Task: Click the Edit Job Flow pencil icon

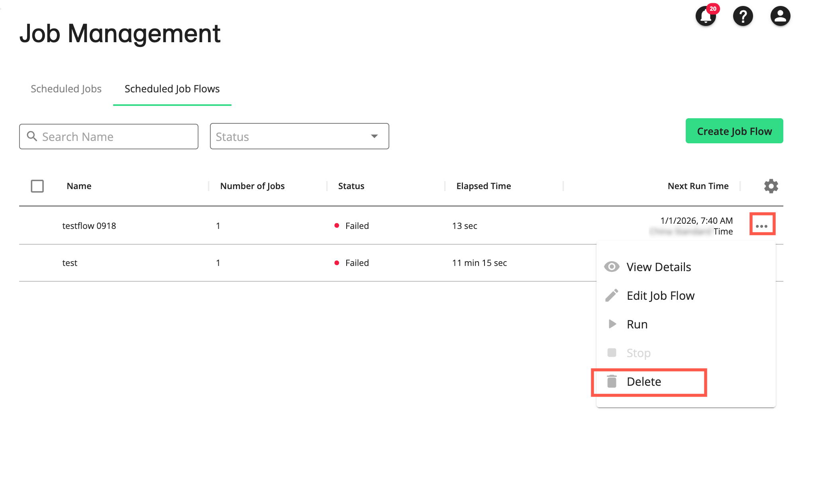Action: point(612,295)
